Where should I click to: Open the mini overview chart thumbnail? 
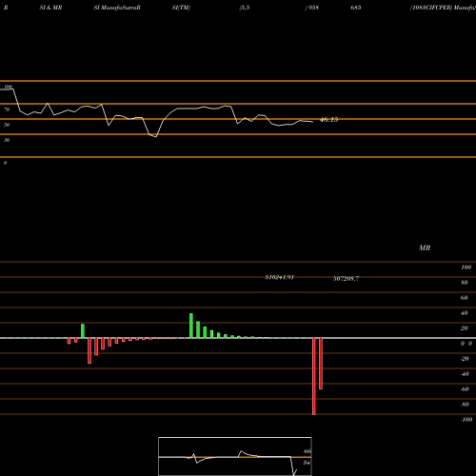pyautogui.click(x=235, y=456)
